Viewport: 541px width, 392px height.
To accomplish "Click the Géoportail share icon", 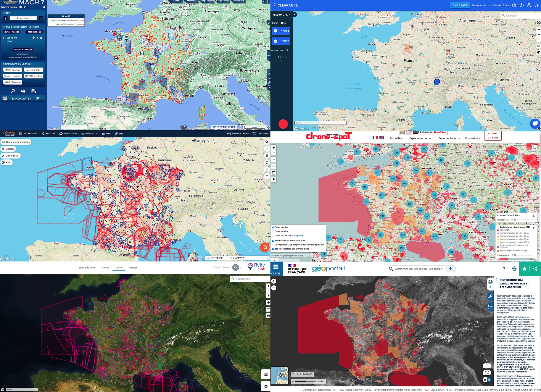I will click(535, 269).
